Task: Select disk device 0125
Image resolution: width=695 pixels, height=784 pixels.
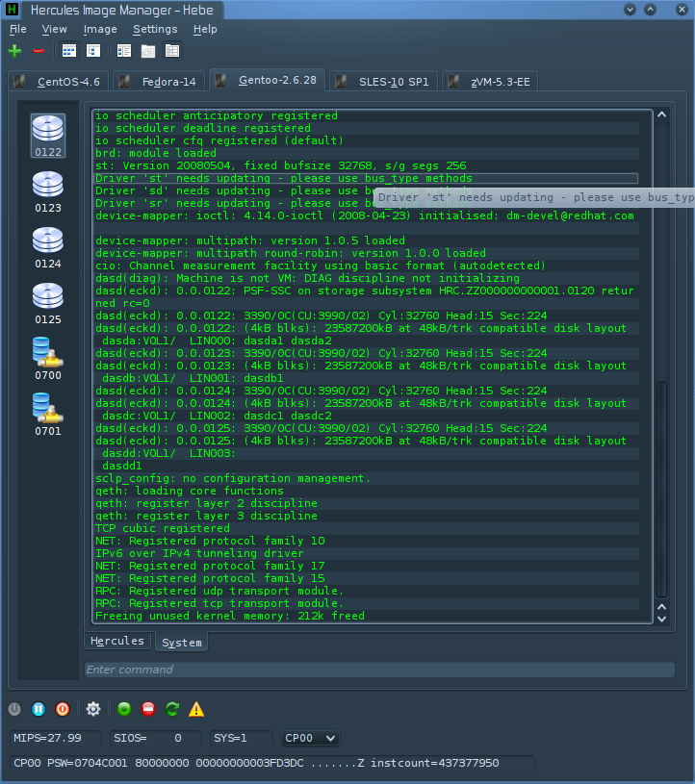Action: pyautogui.click(x=48, y=304)
